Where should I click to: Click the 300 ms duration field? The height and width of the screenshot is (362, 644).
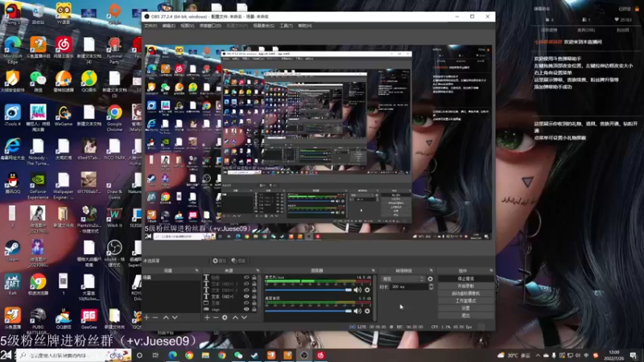408,287
